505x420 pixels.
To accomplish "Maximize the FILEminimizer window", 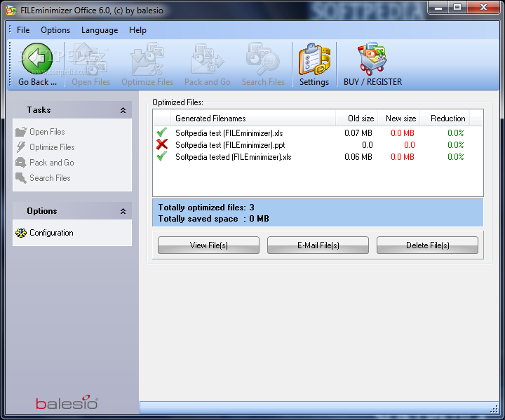I will click(457, 7).
